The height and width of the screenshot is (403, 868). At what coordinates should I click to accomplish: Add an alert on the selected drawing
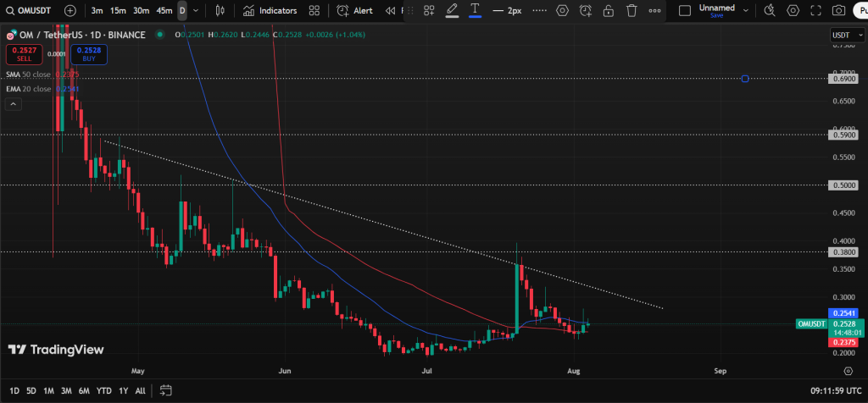coord(586,10)
